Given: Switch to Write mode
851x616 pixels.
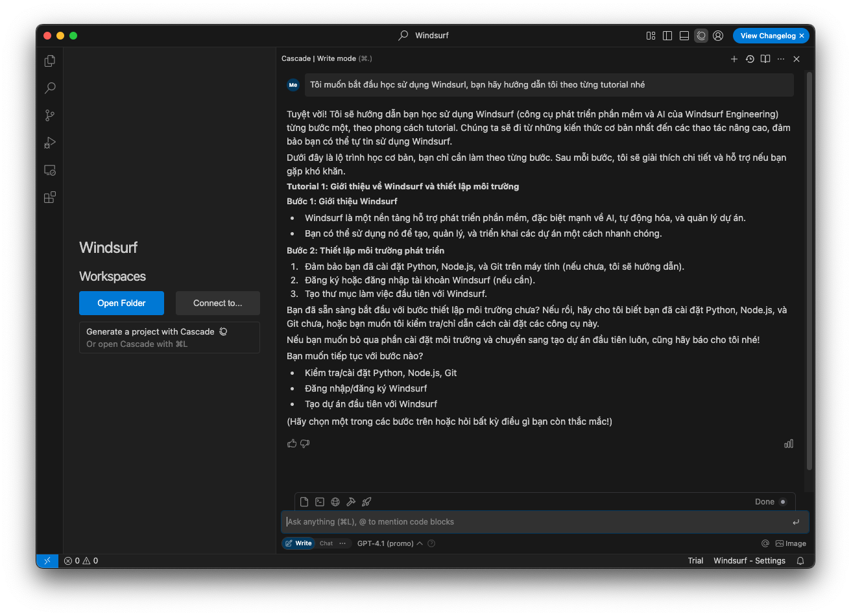Looking at the screenshot, I should pos(298,543).
